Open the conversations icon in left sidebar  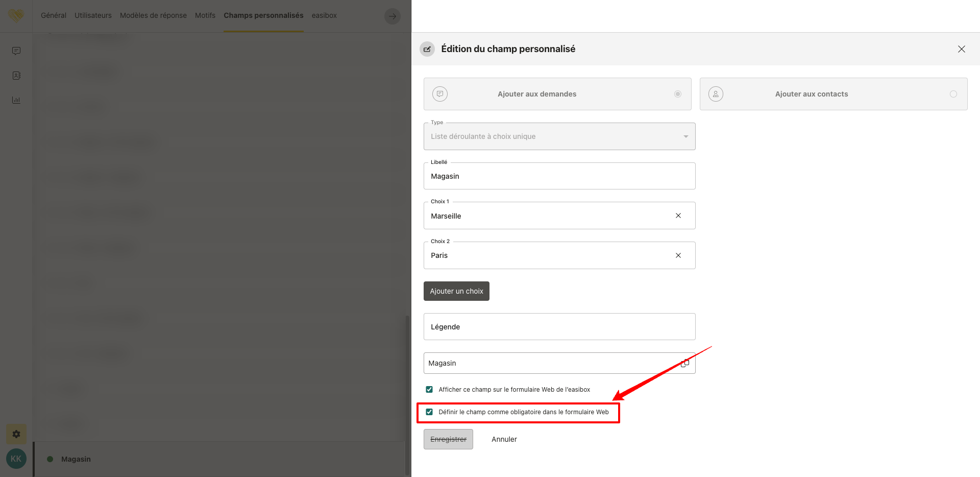[x=16, y=51]
